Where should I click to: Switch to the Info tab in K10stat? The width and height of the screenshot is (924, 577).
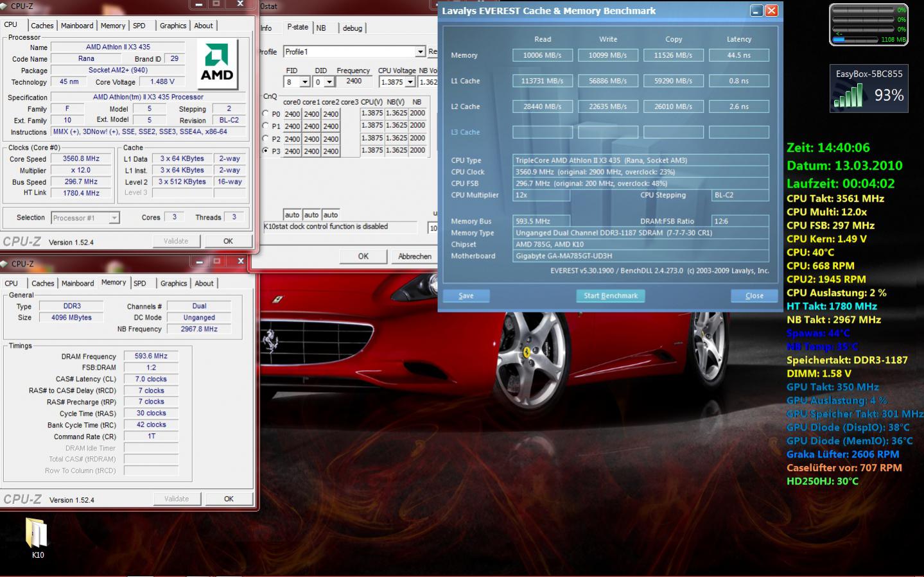click(266, 28)
